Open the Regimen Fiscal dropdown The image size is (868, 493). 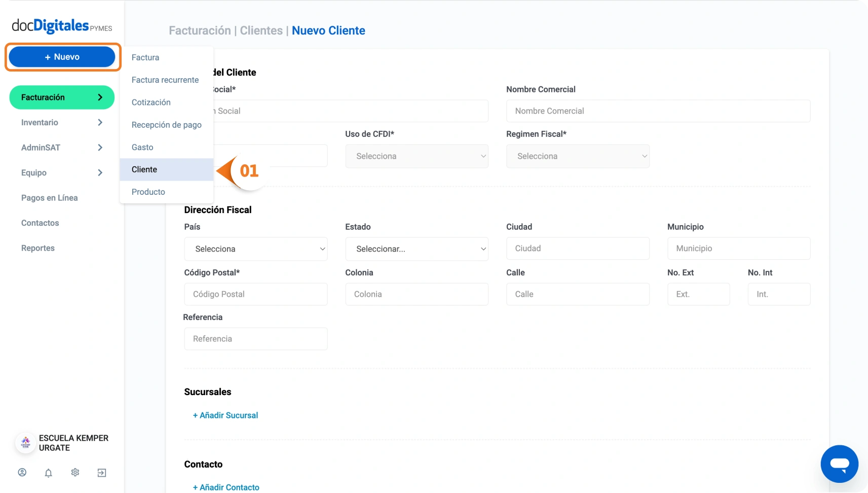coord(578,156)
